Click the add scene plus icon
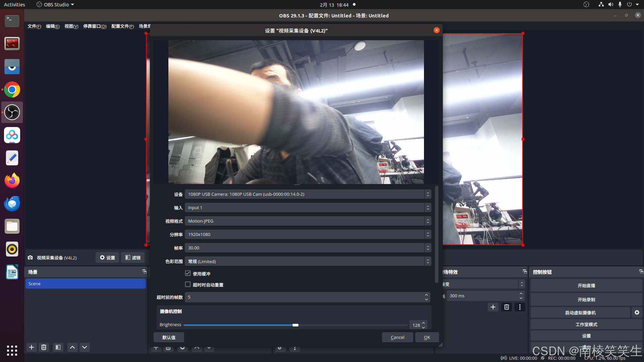 32,347
